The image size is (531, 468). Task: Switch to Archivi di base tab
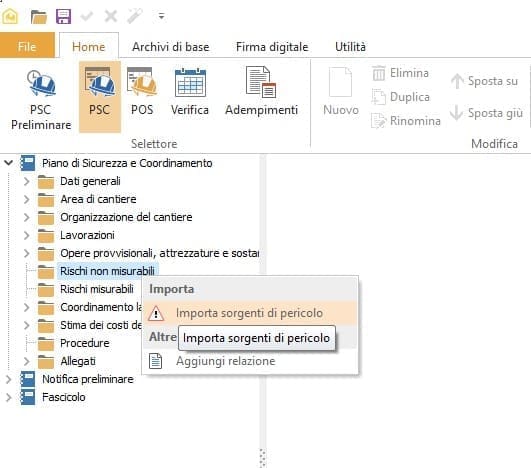tap(171, 47)
